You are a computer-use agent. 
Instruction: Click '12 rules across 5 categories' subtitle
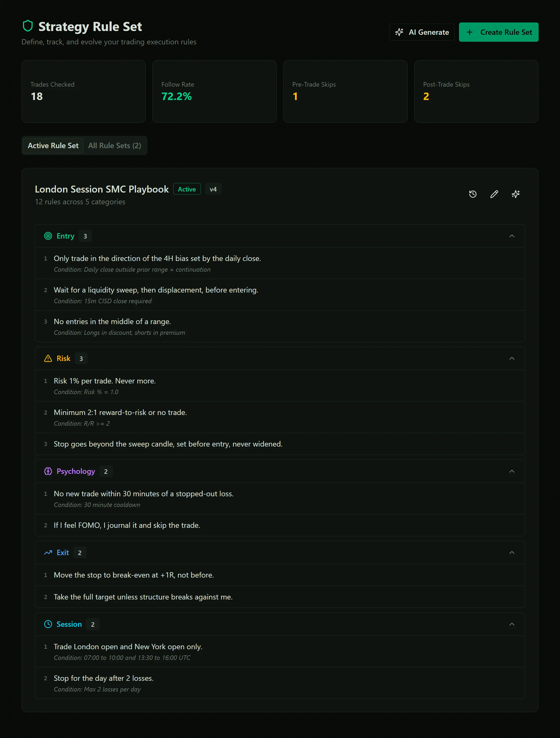click(80, 202)
